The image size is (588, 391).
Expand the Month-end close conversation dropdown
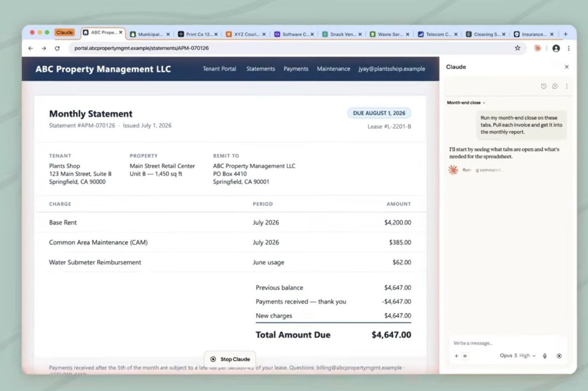pyautogui.click(x=466, y=103)
